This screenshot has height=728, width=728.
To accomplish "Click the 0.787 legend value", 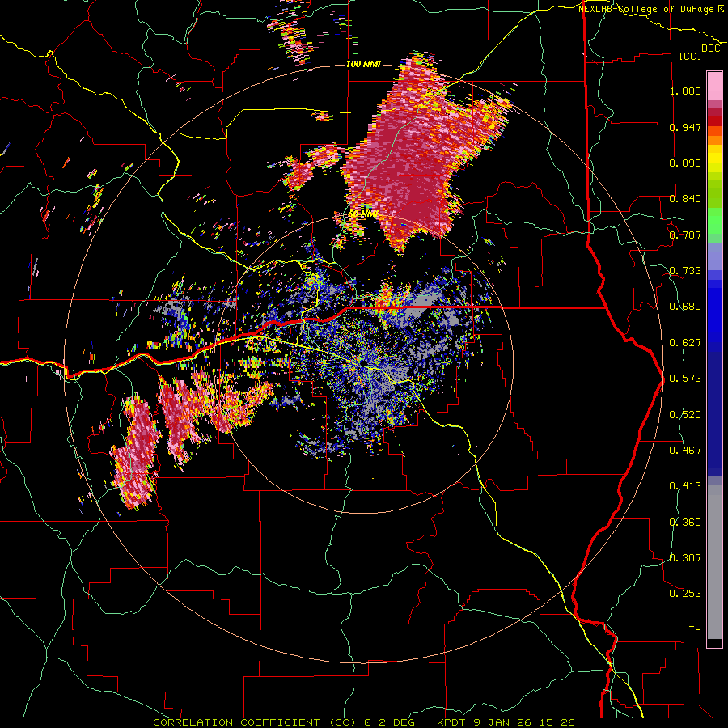I will (685, 235).
